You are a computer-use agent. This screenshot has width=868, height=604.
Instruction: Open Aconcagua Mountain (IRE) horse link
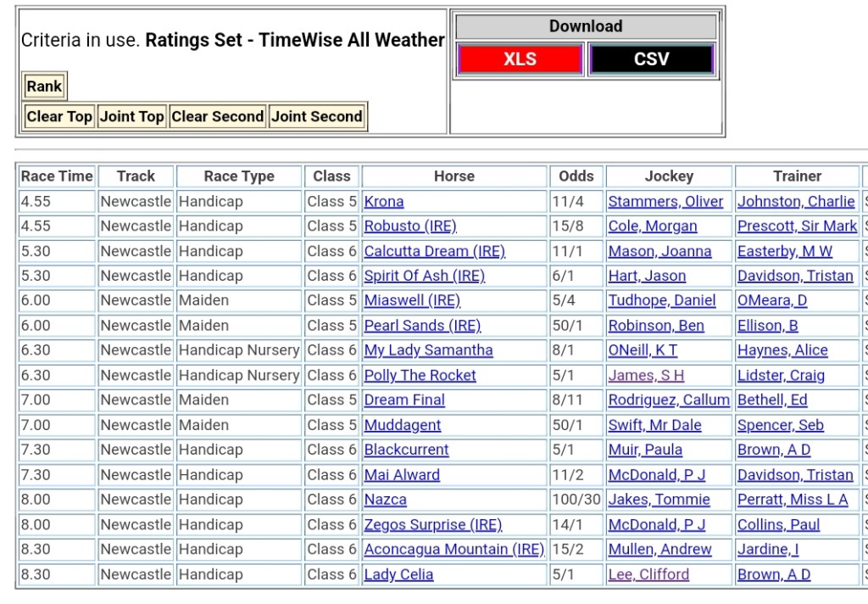click(x=453, y=550)
